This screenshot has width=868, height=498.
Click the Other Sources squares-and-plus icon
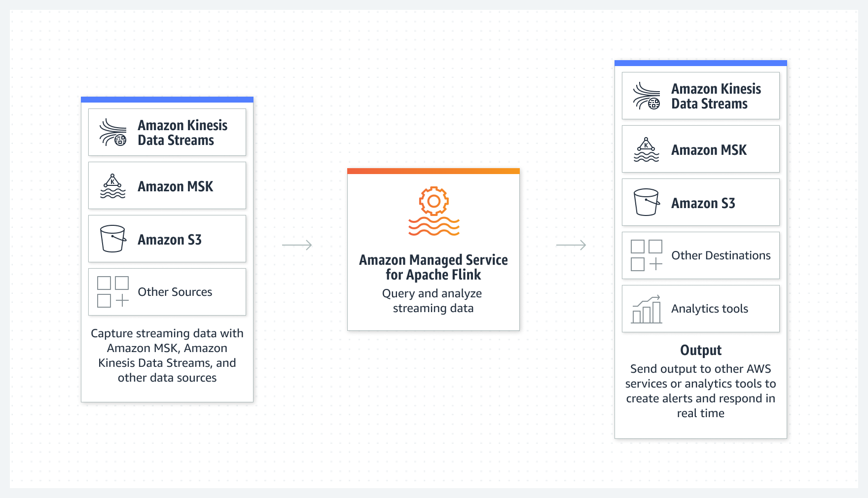pos(113,292)
